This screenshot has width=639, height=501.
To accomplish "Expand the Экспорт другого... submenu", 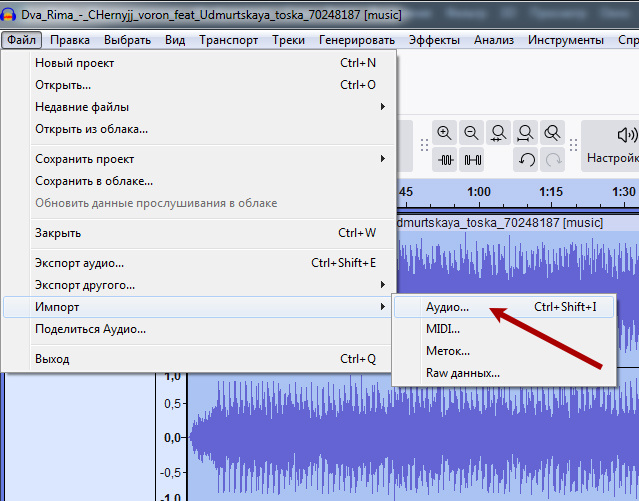I will [x=198, y=285].
